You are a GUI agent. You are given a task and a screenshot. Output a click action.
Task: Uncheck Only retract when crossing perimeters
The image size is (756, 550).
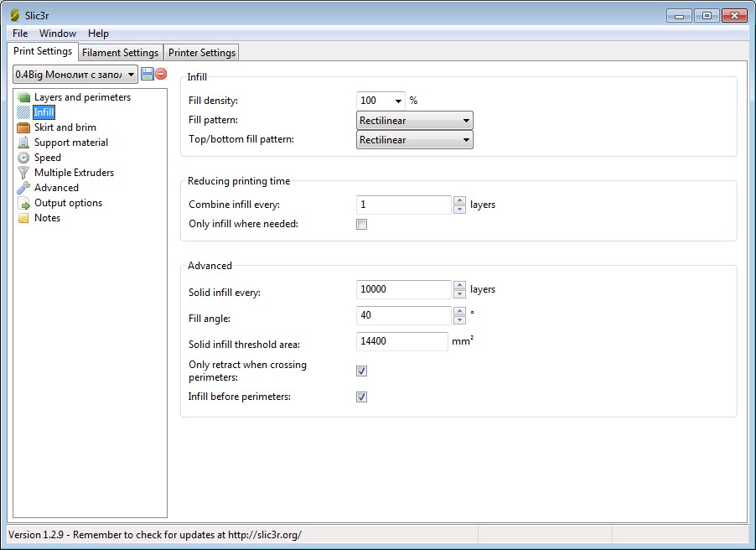(362, 371)
